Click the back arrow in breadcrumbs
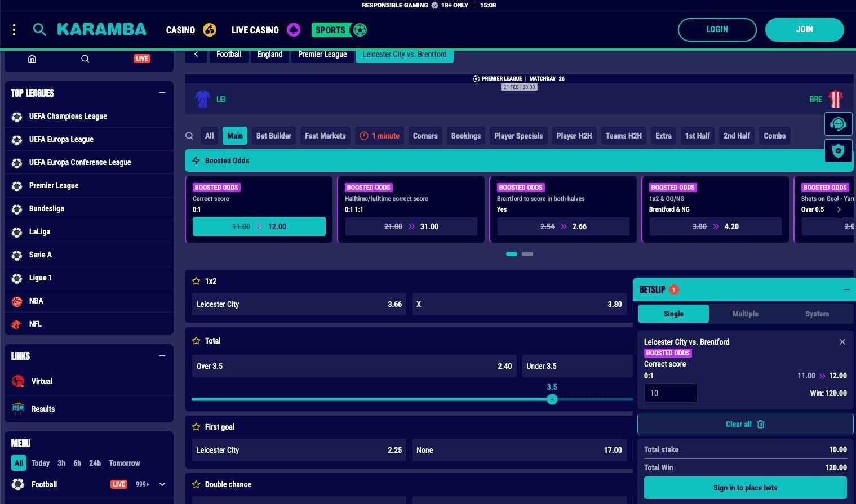 (x=196, y=55)
